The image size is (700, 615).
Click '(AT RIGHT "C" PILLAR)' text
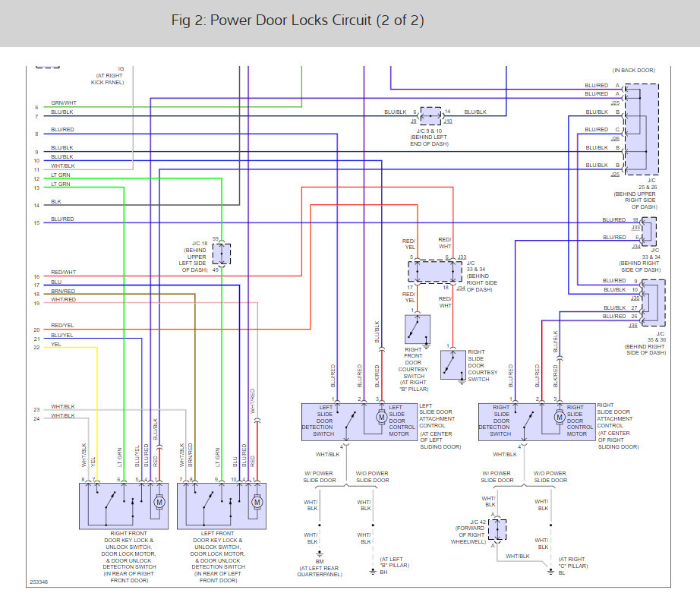(573, 563)
